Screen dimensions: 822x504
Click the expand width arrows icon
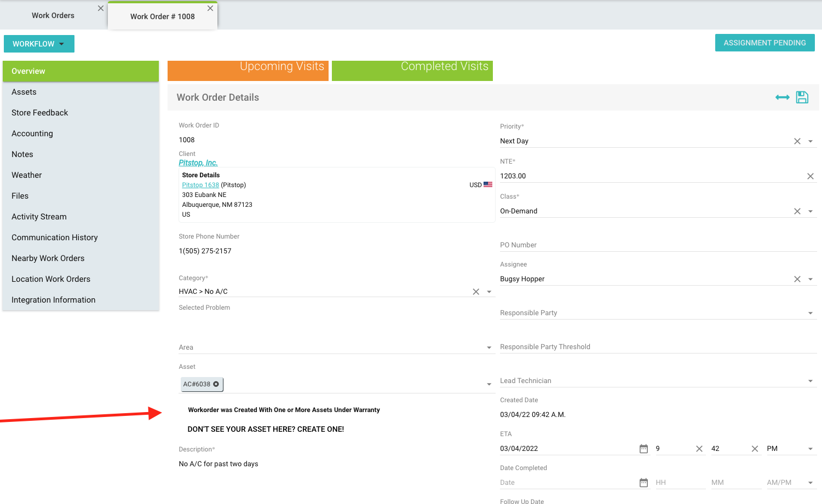pos(782,97)
